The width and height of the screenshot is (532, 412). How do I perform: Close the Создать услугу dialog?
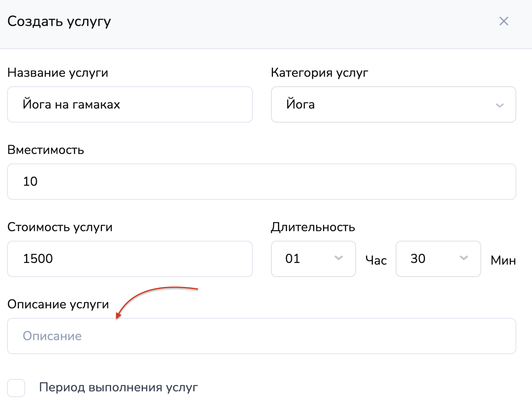[x=503, y=21]
